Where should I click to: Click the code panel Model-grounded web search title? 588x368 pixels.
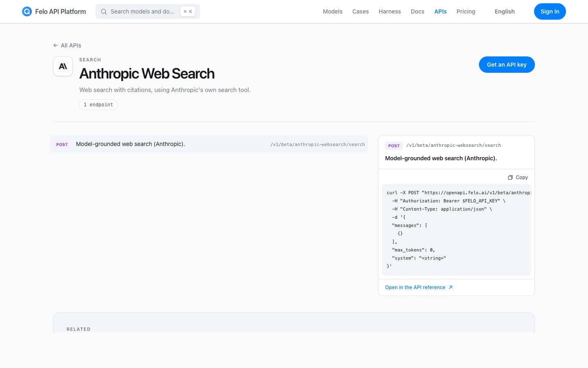pos(441,158)
